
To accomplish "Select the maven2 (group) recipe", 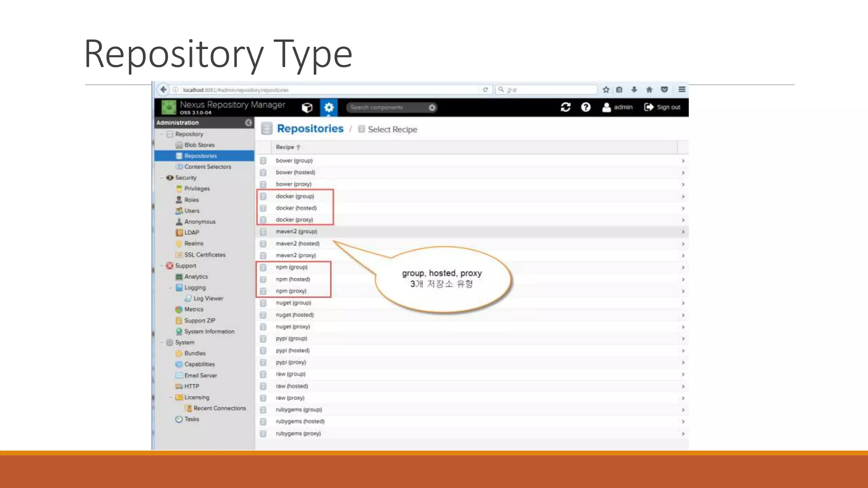I will 472,232.
